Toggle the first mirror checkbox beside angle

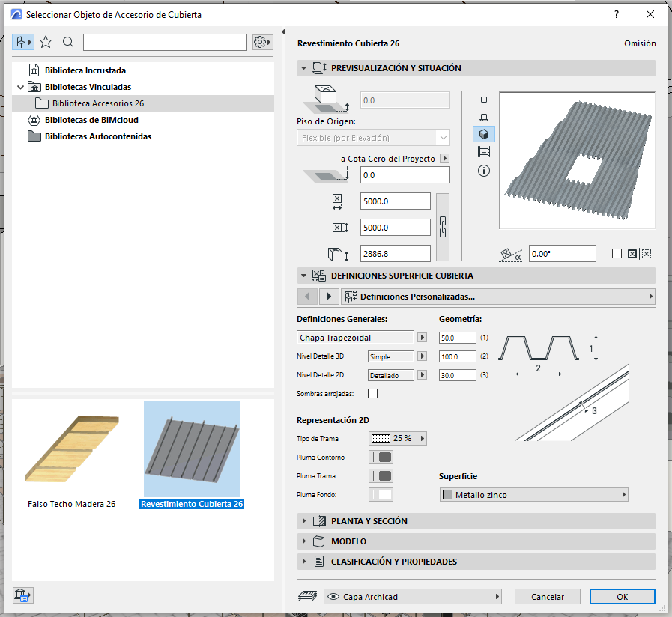pyautogui.click(x=617, y=254)
